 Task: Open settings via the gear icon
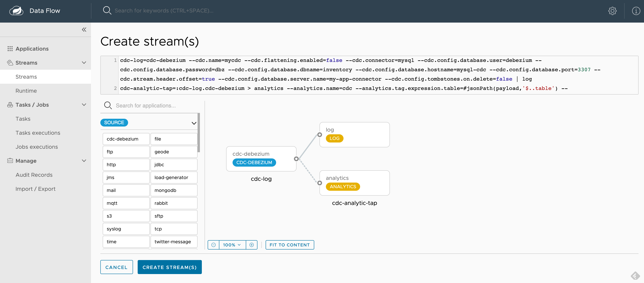[x=612, y=11]
